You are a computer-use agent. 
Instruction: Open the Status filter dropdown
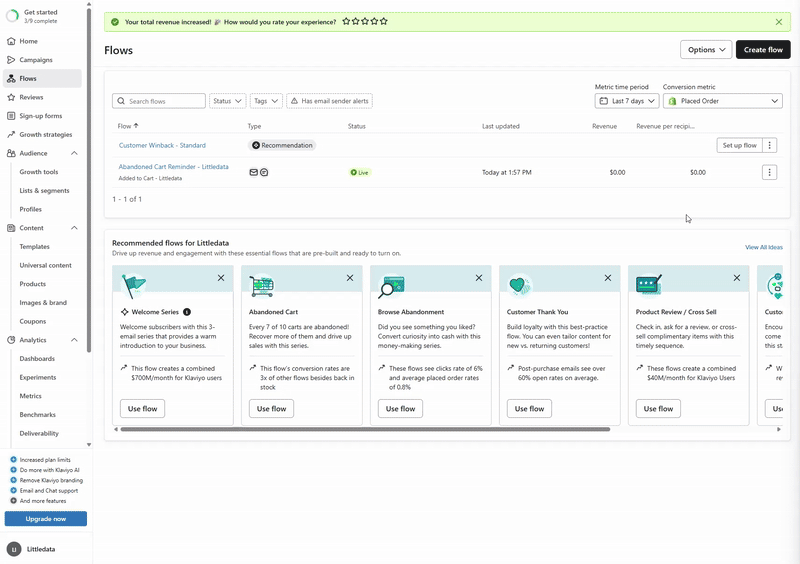click(x=228, y=101)
